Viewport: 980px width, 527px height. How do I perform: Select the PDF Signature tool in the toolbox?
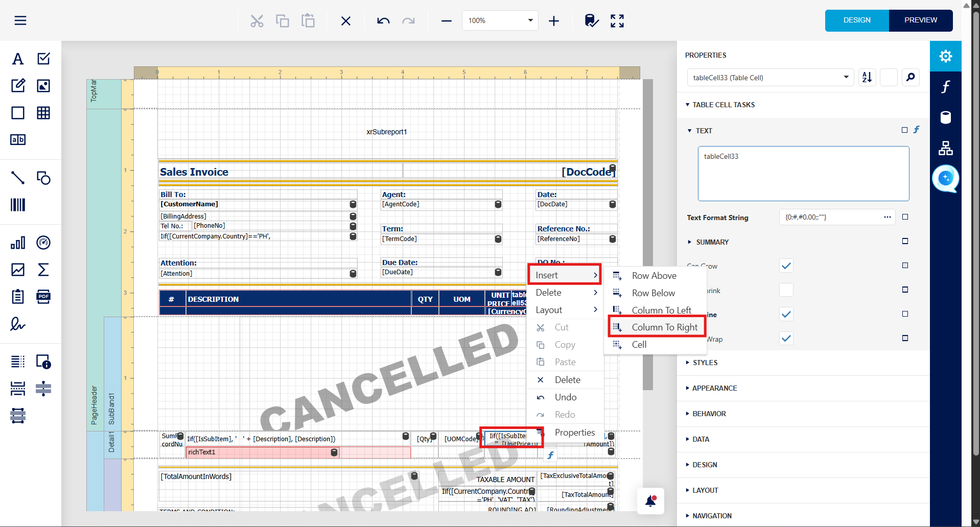click(18, 324)
